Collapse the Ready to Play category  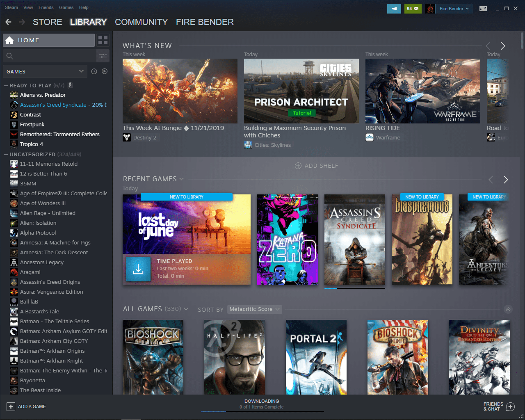click(x=6, y=86)
